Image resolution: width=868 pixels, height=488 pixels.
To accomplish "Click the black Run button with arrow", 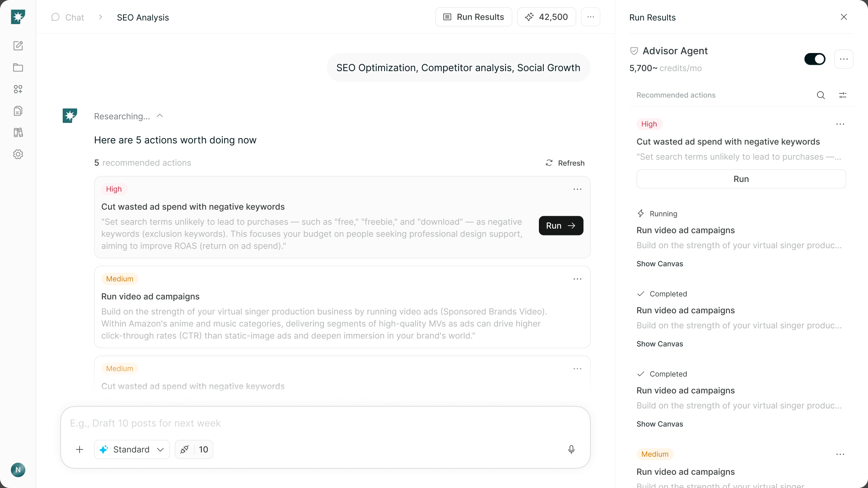I will tap(561, 226).
